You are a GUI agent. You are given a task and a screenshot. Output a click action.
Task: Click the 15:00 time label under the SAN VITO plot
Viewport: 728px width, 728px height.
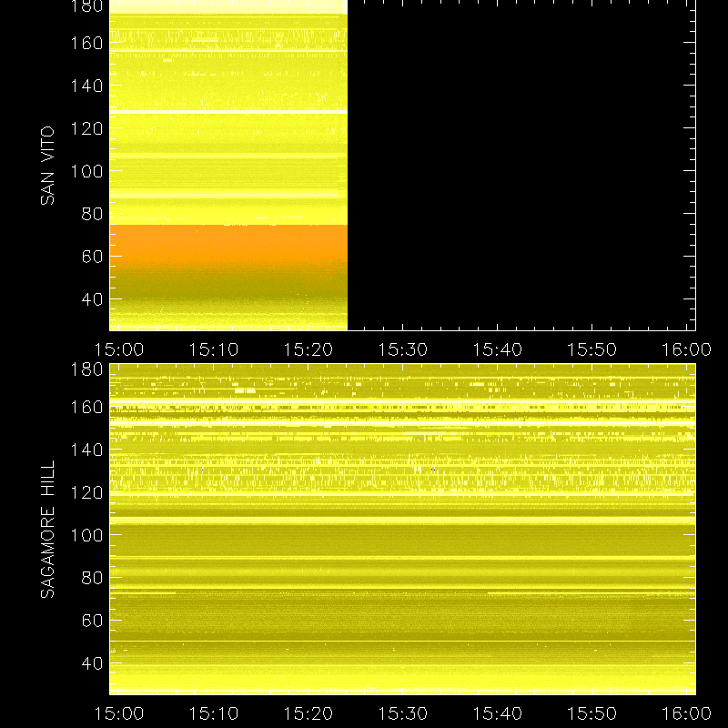(119, 349)
